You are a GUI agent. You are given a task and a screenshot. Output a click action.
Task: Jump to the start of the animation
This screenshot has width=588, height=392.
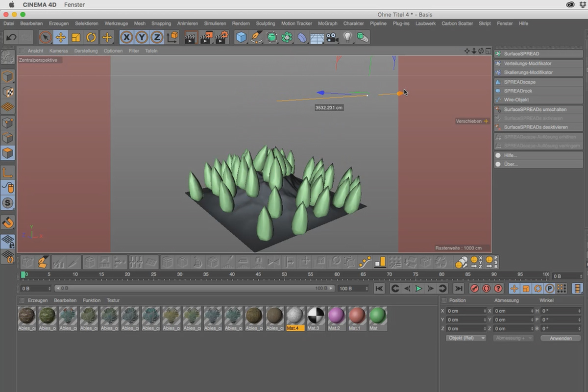point(379,289)
